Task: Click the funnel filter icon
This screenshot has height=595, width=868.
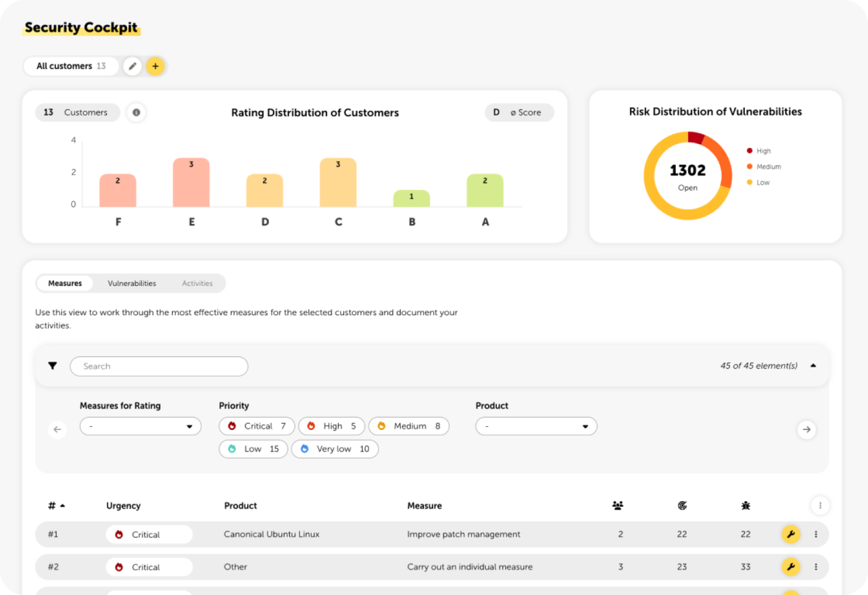Action: click(53, 366)
